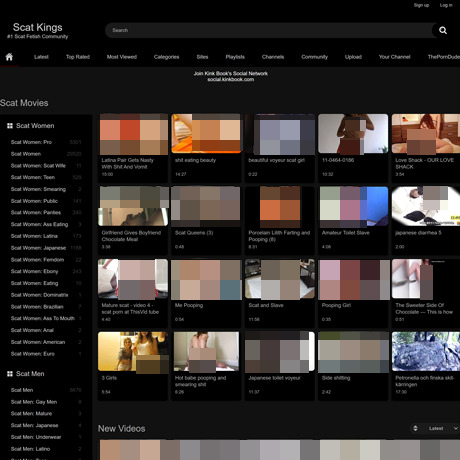The image size is (460, 460).
Task: Open Your Channel from the navigation
Action: [x=394, y=57]
